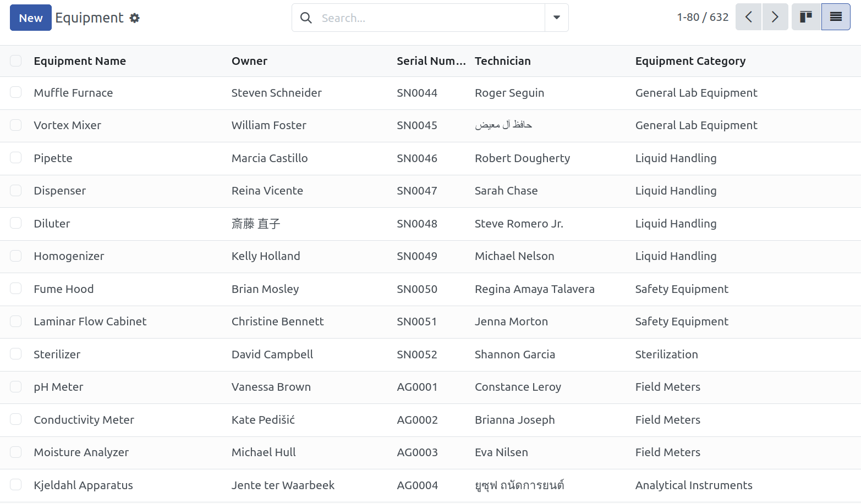Go to the next page of records
Image resolution: width=861 pixels, height=504 pixels.
[x=775, y=17]
